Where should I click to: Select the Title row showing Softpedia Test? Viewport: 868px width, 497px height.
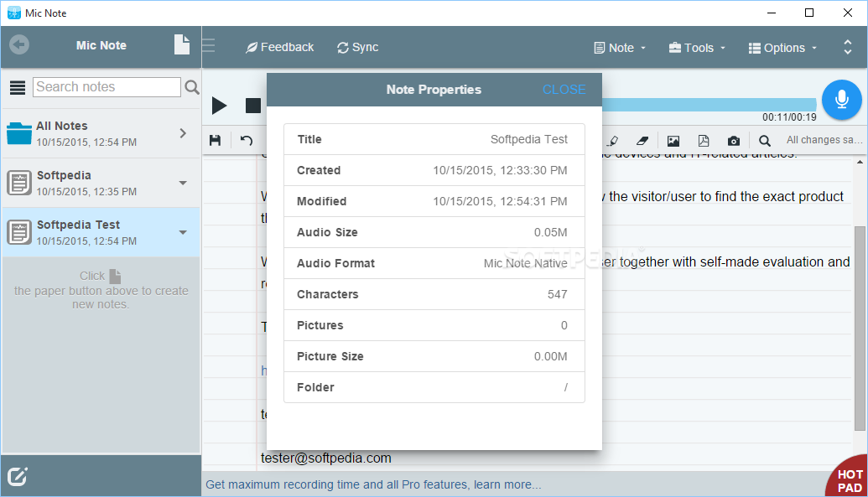tap(434, 139)
